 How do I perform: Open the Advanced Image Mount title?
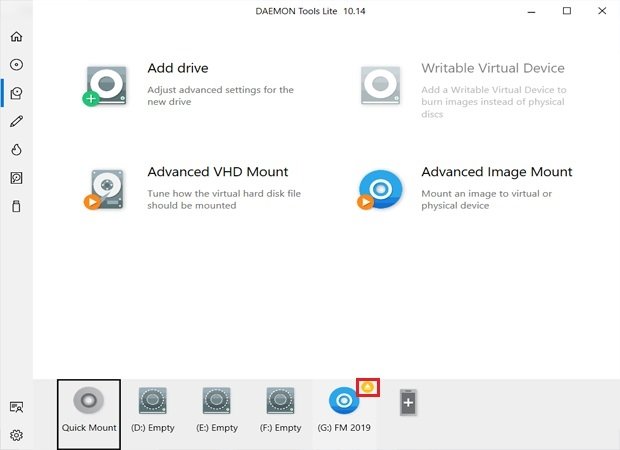[x=497, y=172]
